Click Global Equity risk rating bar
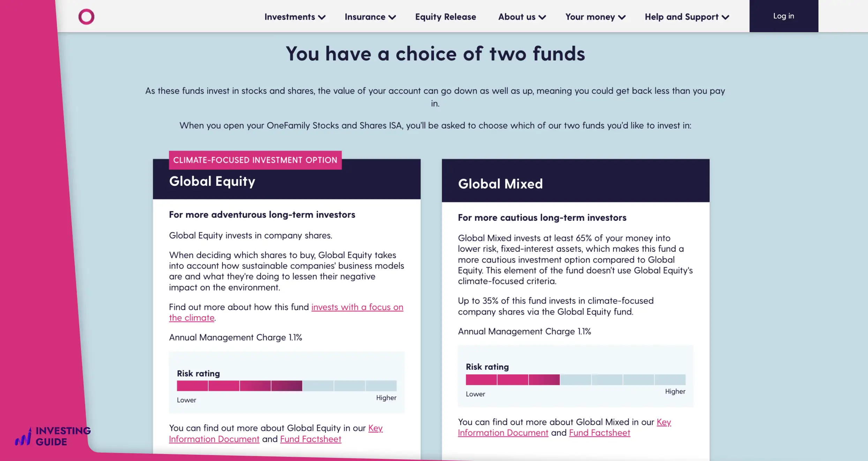Viewport: 868px width, 461px height. (286, 386)
